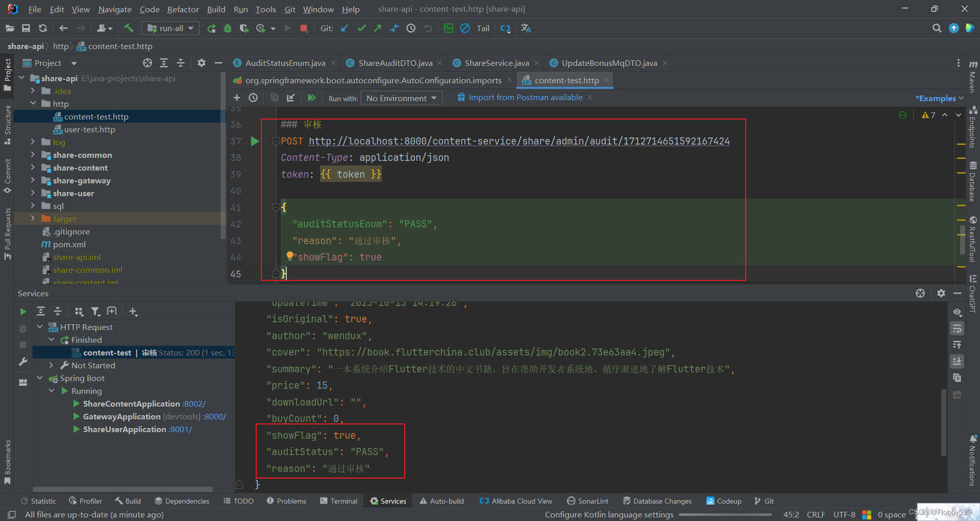Click the Git push arrow icon
Image resolution: width=980 pixels, height=521 pixels.
tap(378, 29)
